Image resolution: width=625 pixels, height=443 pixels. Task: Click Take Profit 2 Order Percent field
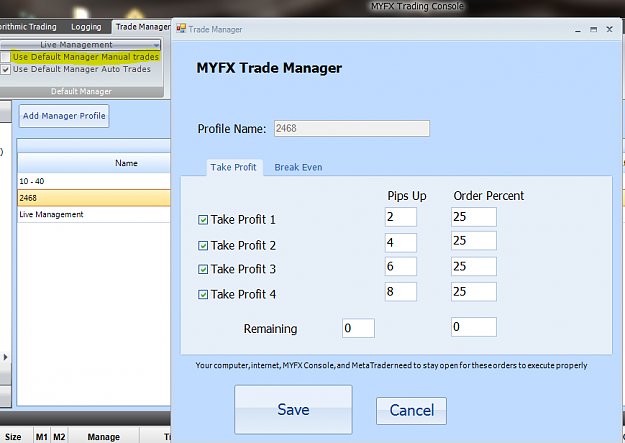pos(474,241)
